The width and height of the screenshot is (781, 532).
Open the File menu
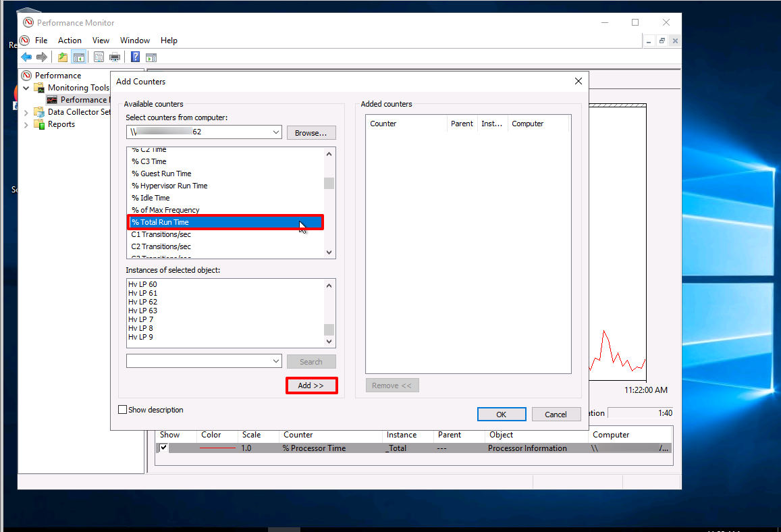pyautogui.click(x=41, y=41)
